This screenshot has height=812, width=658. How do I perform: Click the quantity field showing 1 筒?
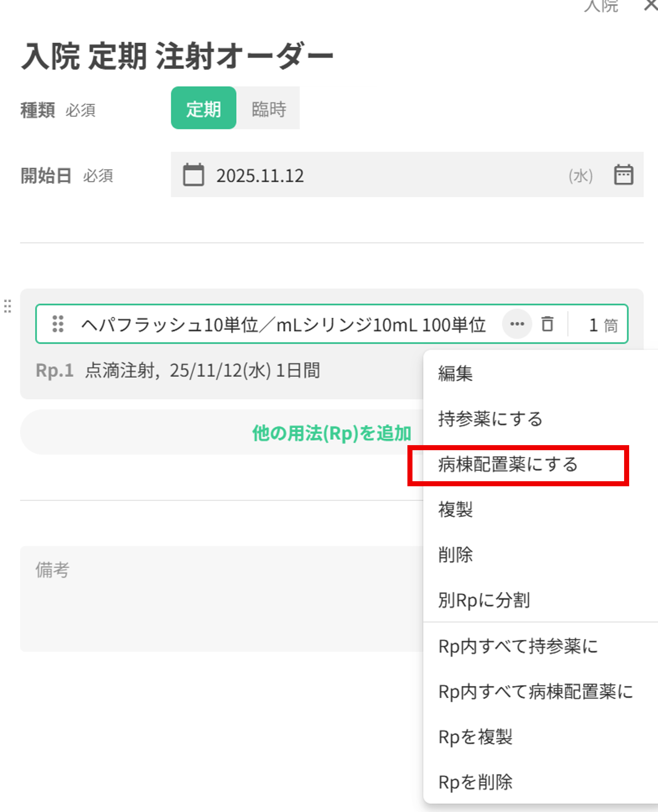[598, 325]
